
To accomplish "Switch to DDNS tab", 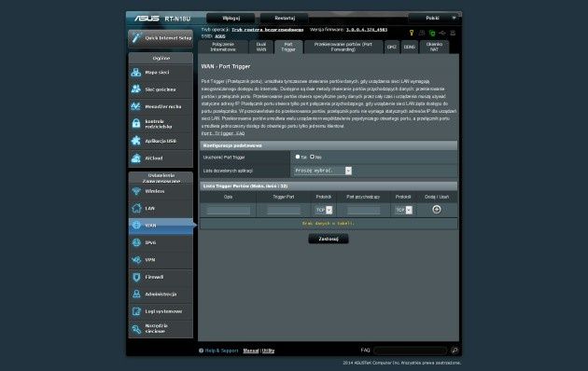I will [409, 48].
